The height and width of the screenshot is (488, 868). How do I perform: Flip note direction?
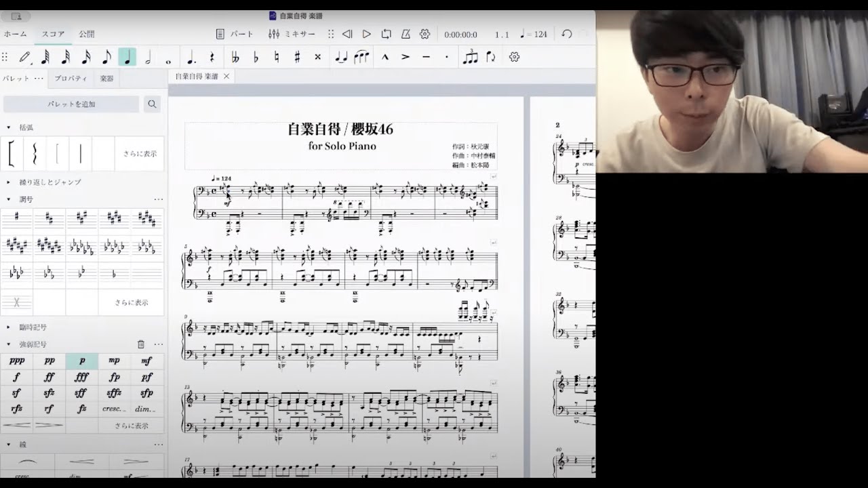pyautogui.click(x=491, y=57)
